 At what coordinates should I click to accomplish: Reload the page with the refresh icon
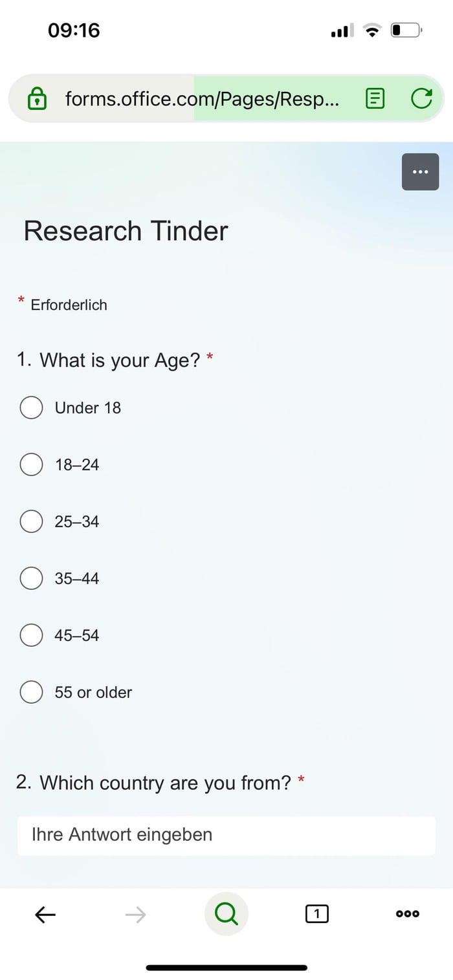pyautogui.click(x=421, y=98)
